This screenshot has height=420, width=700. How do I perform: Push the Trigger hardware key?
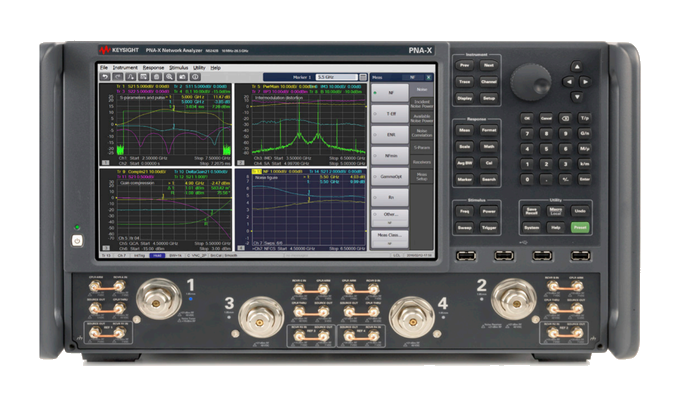point(489,228)
